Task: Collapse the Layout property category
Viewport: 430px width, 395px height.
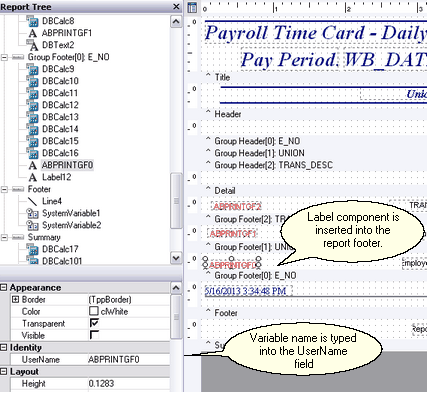Action: point(4,371)
